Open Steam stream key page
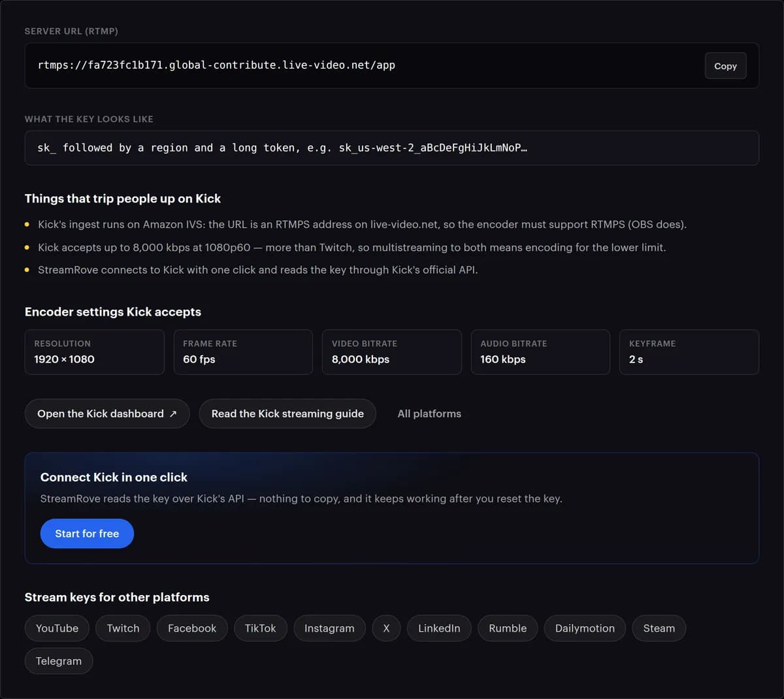Viewport: 784px width, 699px height. point(659,628)
